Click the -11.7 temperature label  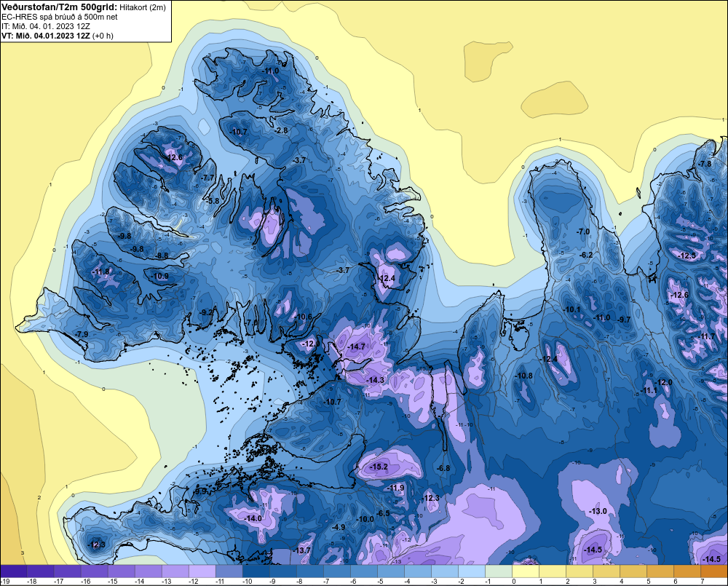point(707,336)
